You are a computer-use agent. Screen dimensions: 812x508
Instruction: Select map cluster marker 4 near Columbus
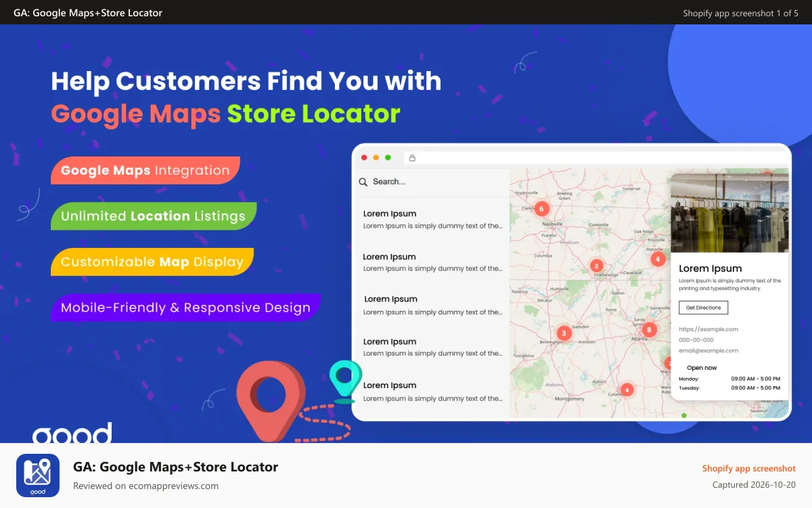point(627,389)
